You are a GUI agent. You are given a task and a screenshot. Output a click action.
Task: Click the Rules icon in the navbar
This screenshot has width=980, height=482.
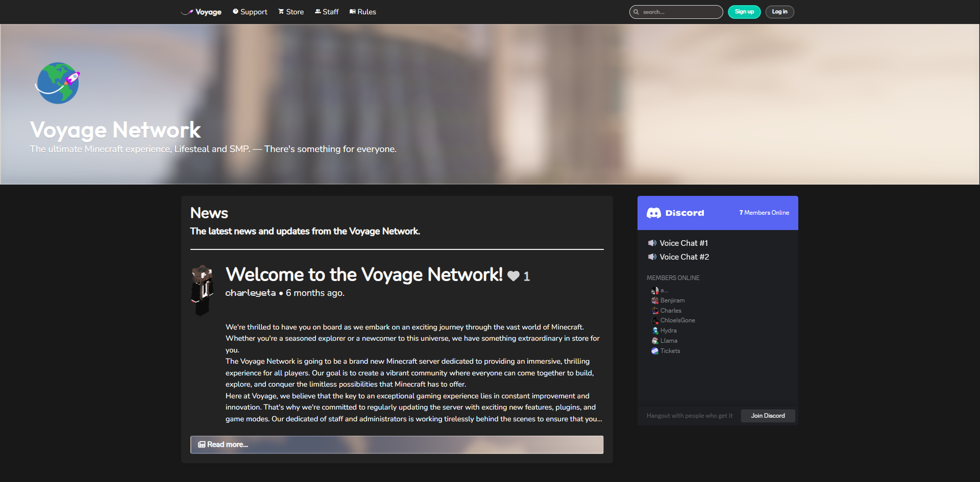(352, 11)
